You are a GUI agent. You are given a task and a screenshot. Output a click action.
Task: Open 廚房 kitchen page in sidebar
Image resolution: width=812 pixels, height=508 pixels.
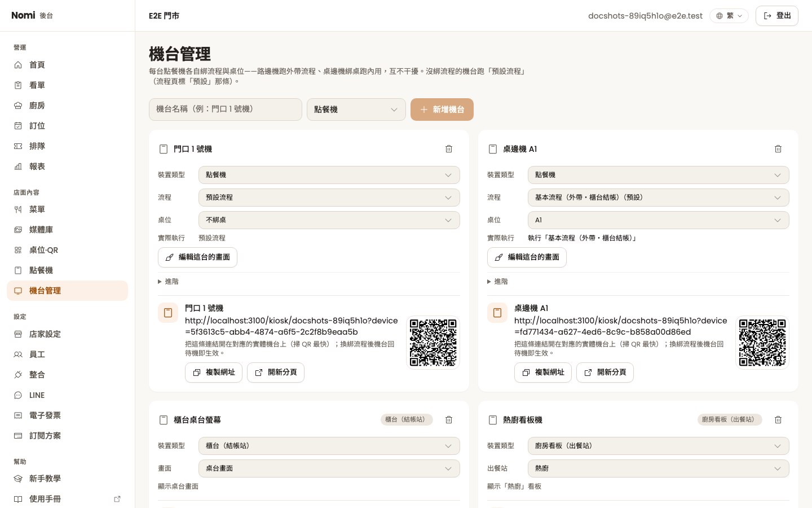click(67, 106)
